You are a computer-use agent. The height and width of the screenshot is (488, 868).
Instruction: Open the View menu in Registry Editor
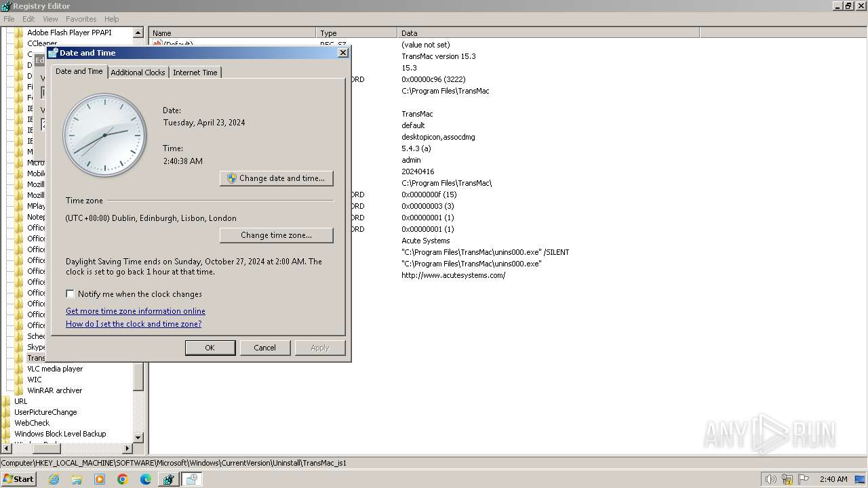pos(50,19)
